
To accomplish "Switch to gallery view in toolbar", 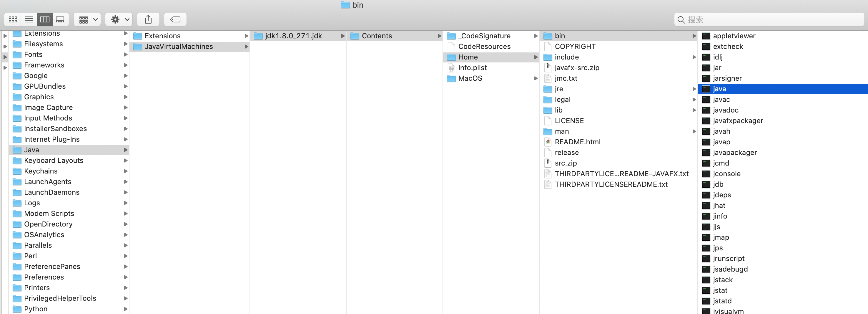I will (x=60, y=19).
